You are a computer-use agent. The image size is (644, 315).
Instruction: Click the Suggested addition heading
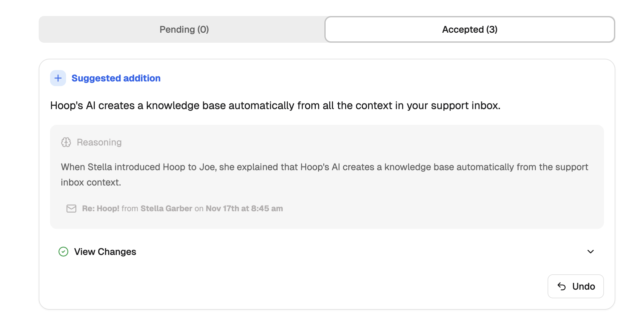pyautogui.click(x=116, y=78)
